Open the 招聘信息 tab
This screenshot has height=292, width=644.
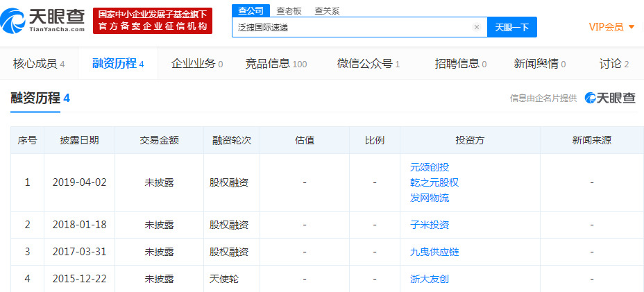click(461, 64)
